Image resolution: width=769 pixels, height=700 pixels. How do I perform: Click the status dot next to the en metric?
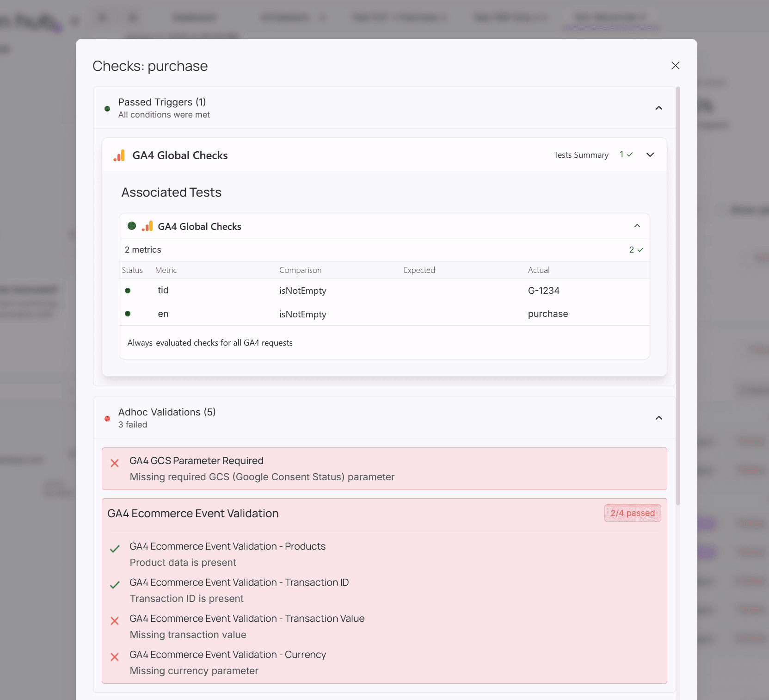(x=128, y=314)
